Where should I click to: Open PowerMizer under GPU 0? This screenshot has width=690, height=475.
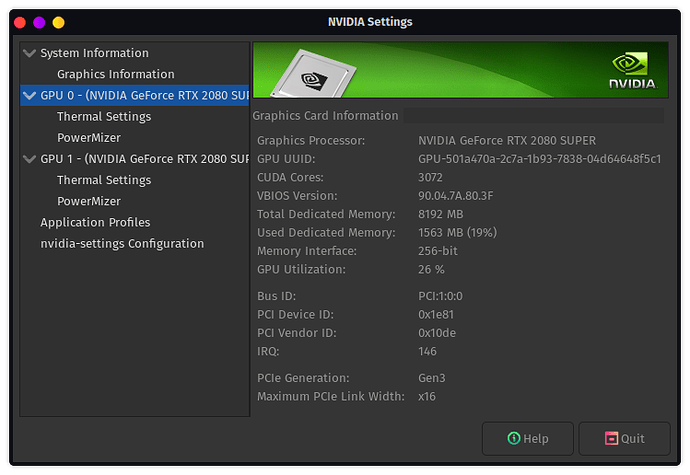(89, 138)
